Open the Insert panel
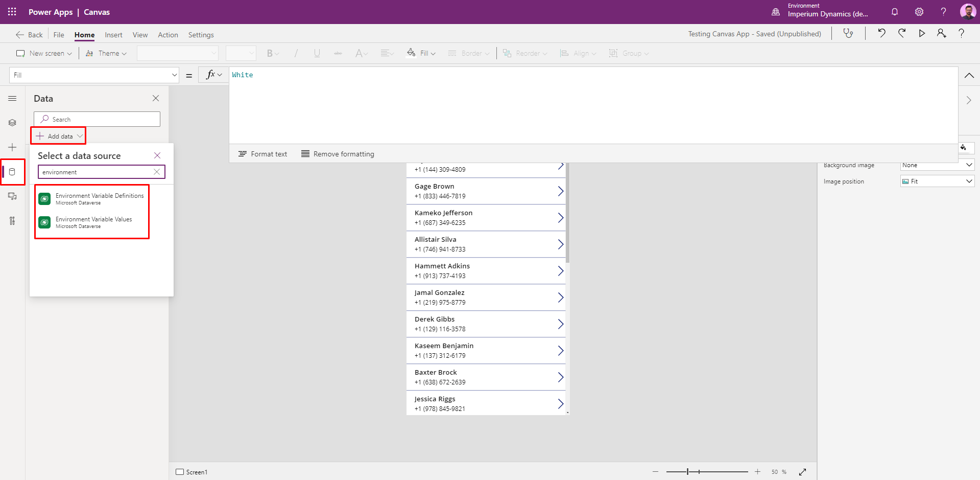The image size is (980, 480). pyautogui.click(x=12, y=147)
